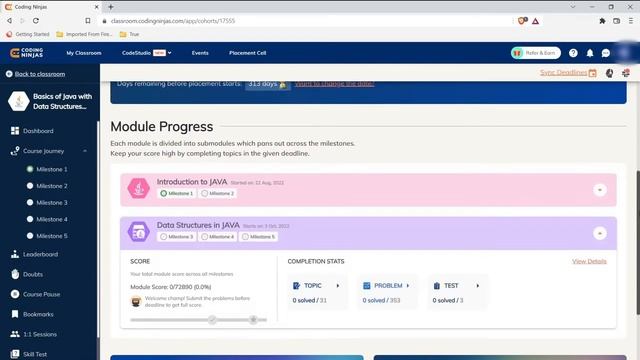Open the browser hamburger menu
This screenshot has width=640, height=360.
point(631,21)
